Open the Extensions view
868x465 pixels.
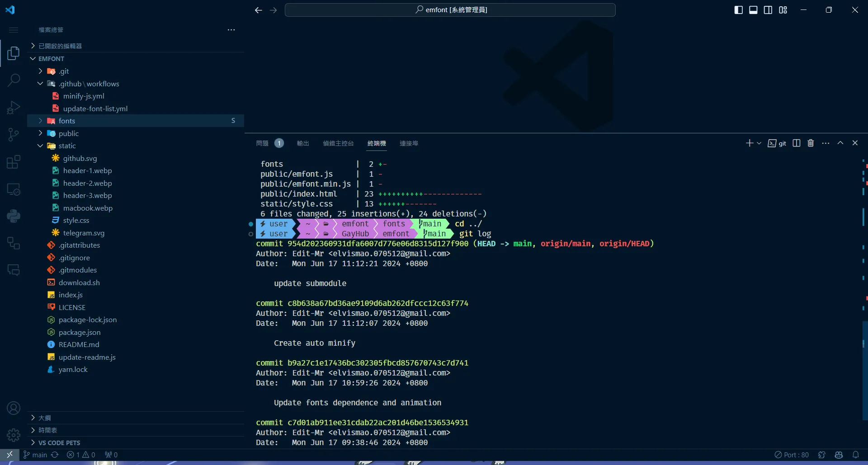[14, 162]
